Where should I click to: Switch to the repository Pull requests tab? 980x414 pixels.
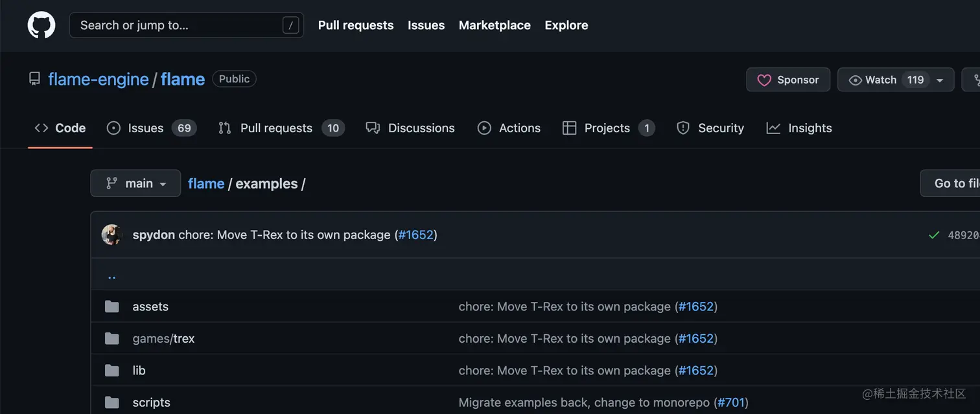pos(281,128)
